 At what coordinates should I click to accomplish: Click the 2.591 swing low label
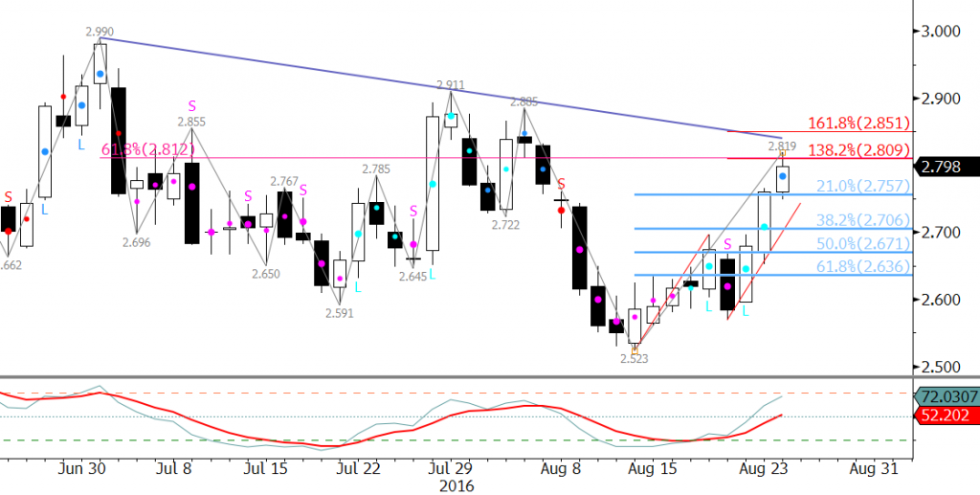point(340,311)
